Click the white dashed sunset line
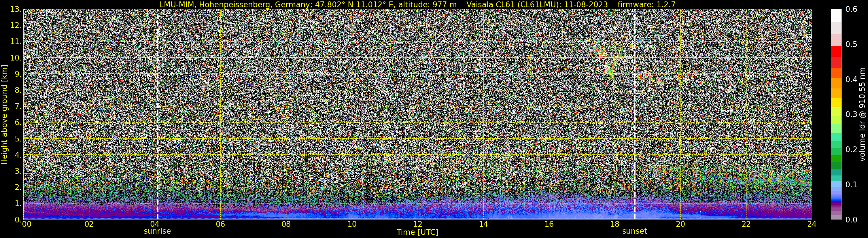The height and width of the screenshot is (238, 868). pyautogui.click(x=635, y=114)
